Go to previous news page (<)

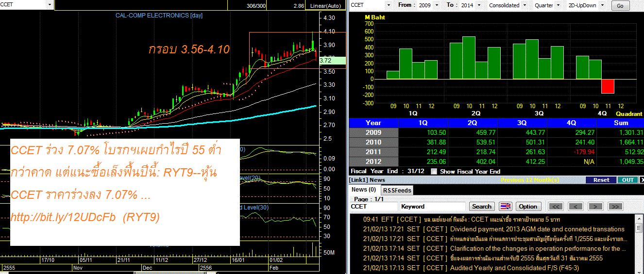tap(576, 207)
